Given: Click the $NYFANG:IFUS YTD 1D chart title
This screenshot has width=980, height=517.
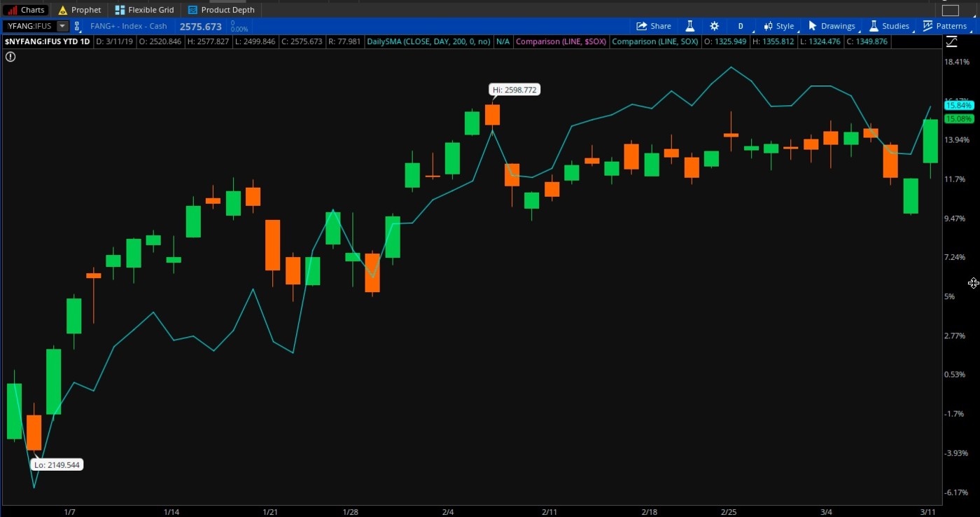Looking at the screenshot, I should [48, 41].
